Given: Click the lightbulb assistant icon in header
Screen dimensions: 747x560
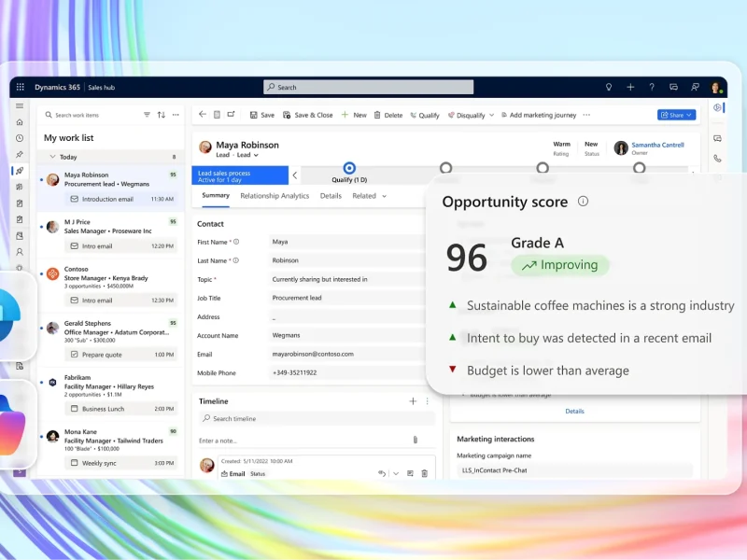Looking at the screenshot, I should 609,87.
